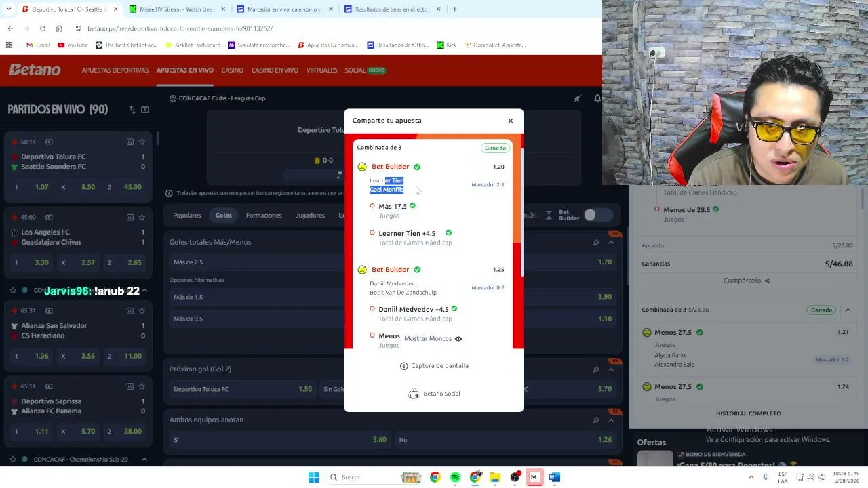Collapse the league group above Alianza San Salvador

[x=144, y=291]
